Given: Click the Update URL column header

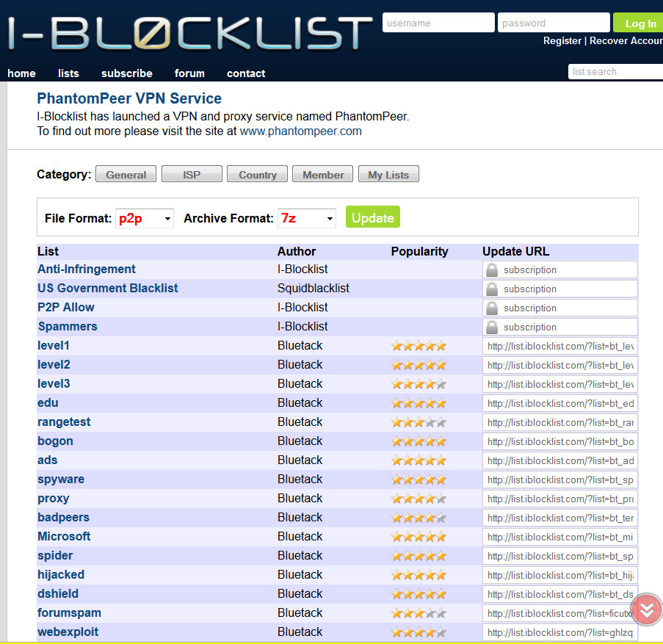Looking at the screenshot, I should pyautogui.click(x=516, y=251).
